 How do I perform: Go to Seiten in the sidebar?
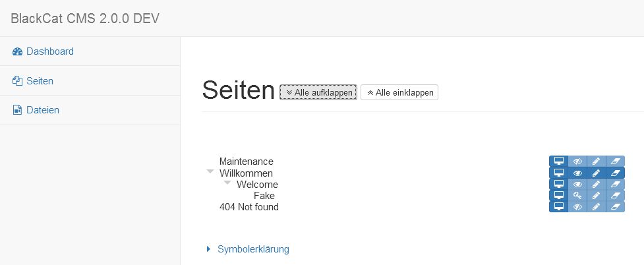[x=40, y=81]
